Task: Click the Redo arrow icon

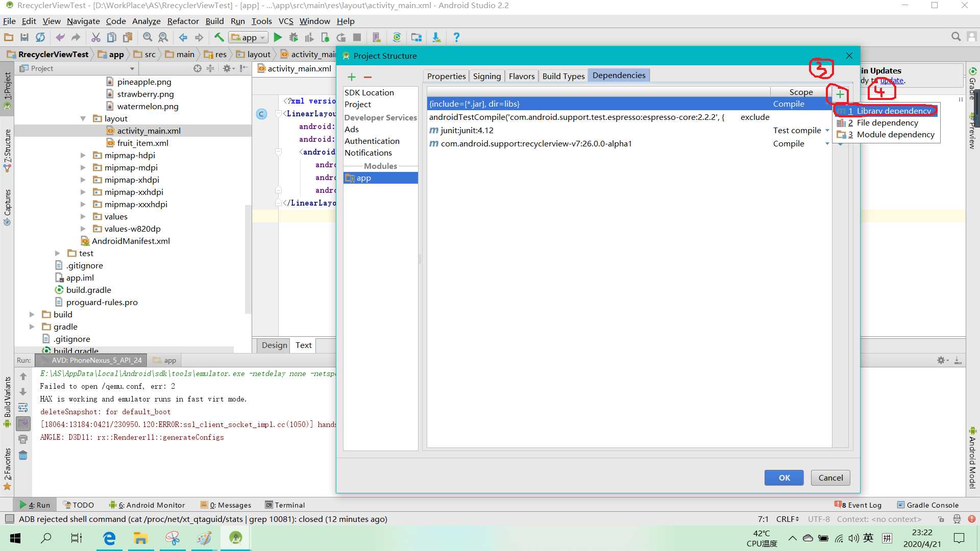Action: coord(76,37)
